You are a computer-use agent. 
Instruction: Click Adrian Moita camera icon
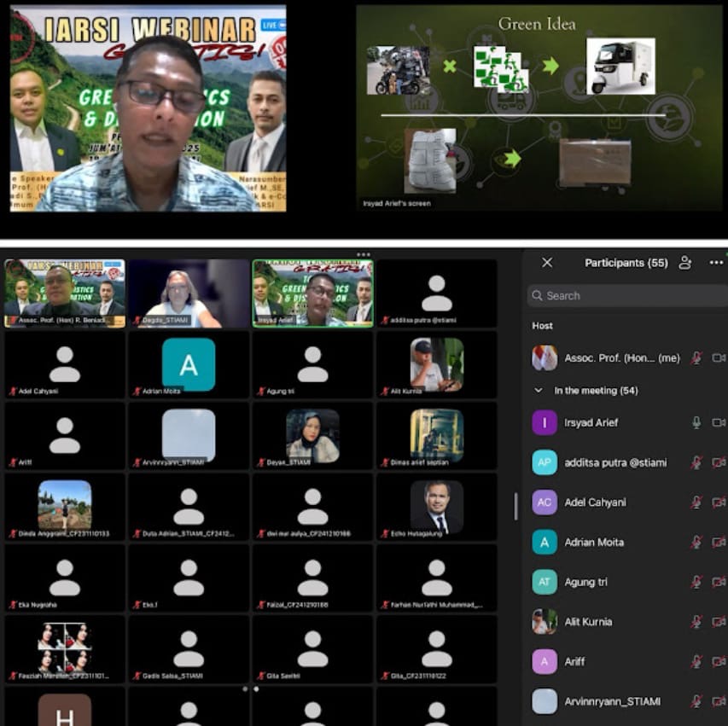tap(719, 543)
